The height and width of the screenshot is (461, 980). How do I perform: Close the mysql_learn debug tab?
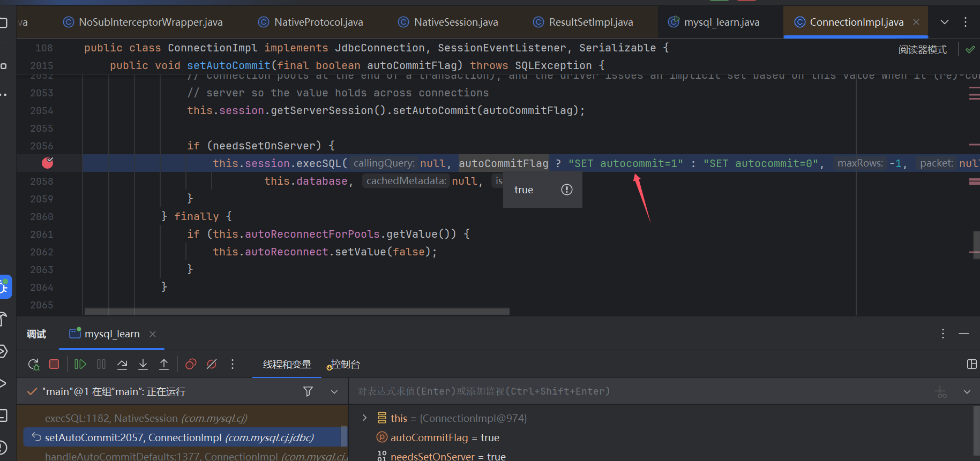coord(153,334)
